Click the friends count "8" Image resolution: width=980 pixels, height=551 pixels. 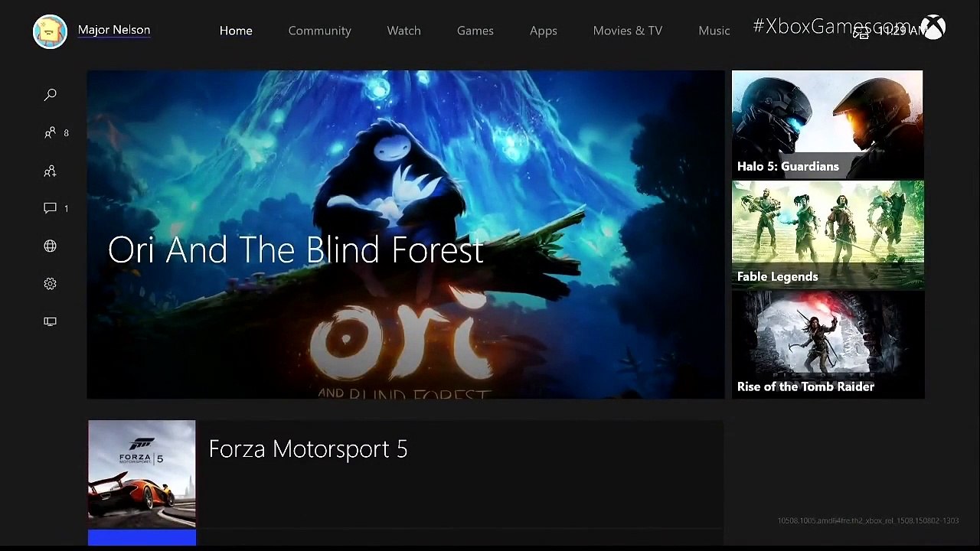click(67, 133)
